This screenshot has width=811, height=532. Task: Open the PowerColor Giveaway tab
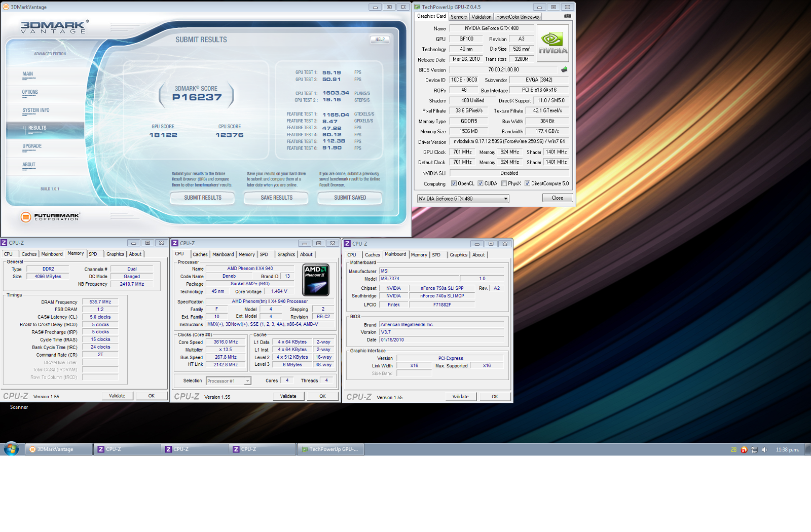click(518, 17)
